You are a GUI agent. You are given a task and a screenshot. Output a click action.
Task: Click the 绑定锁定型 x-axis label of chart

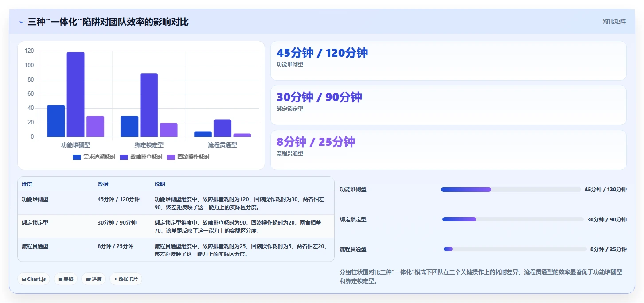pos(149,145)
